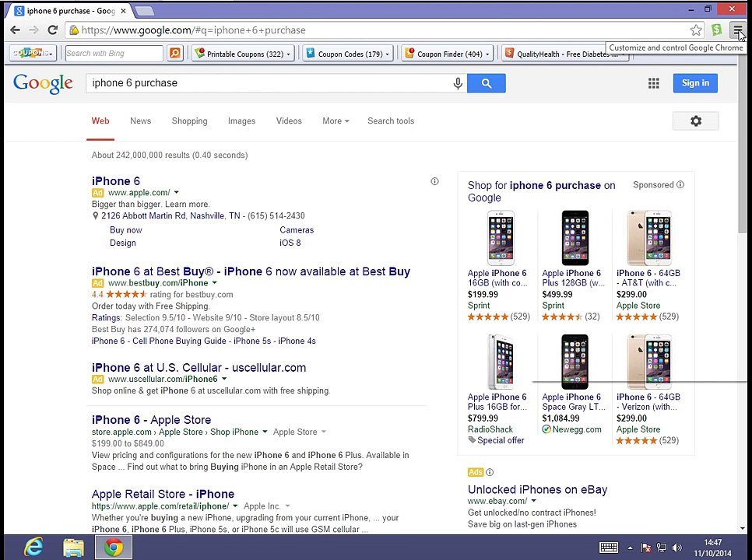Click the iOS 8 sitelink
752x560 pixels.
click(x=290, y=243)
